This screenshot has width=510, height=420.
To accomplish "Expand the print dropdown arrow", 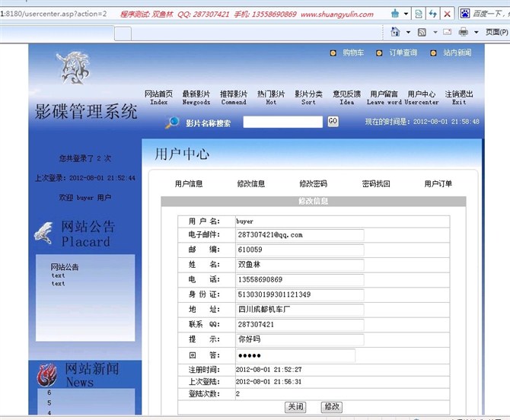I will 477,32.
